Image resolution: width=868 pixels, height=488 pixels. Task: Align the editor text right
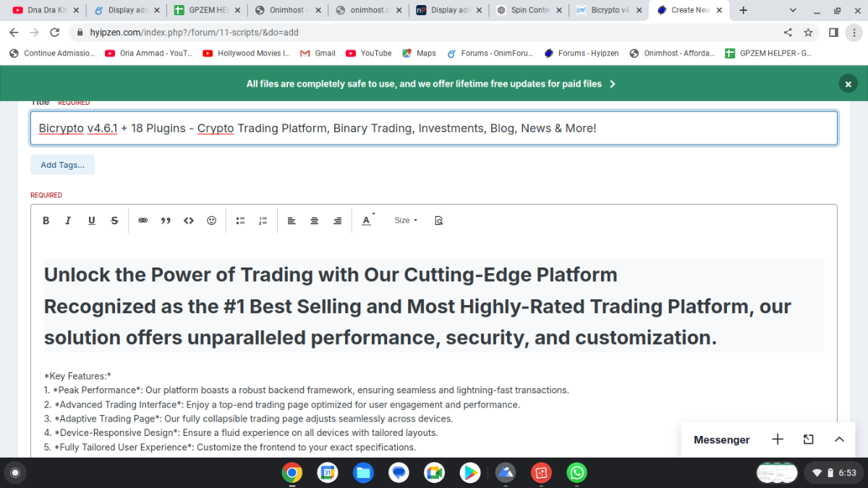coord(337,221)
